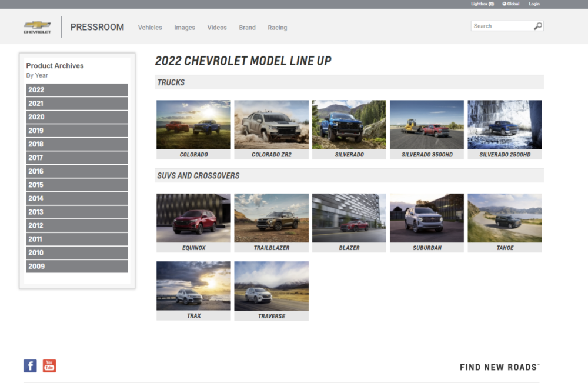Select the 2021 product archive year
Image resolution: width=588 pixels, height=383 pixels.
77,104
